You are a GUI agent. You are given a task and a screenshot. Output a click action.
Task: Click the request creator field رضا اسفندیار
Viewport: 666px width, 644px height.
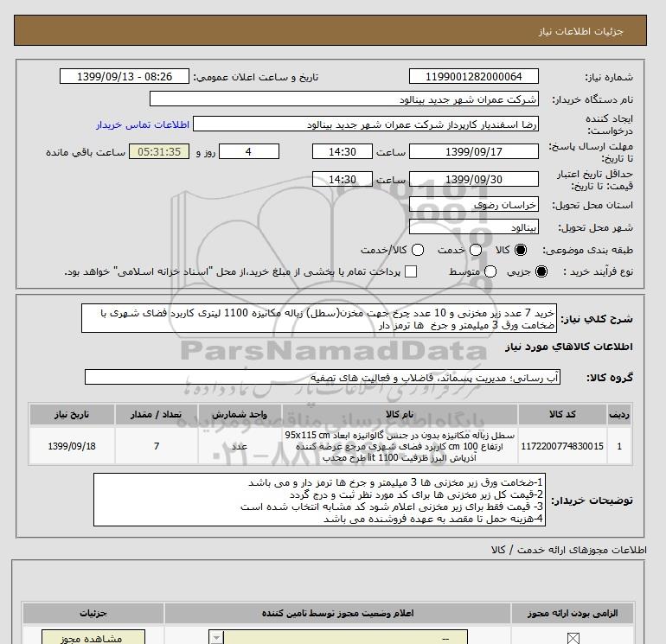(x=366, y=124)
